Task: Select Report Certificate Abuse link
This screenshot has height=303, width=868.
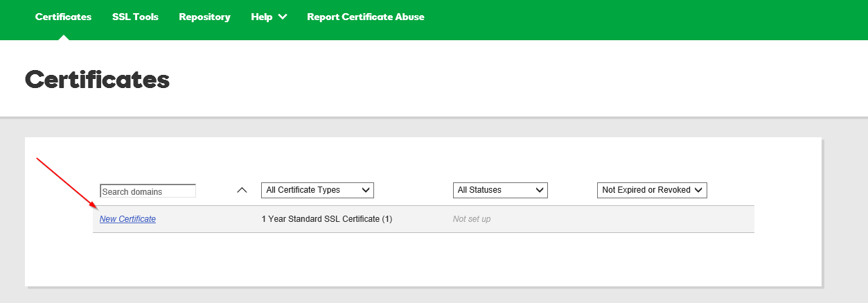Action: (365, 17)
